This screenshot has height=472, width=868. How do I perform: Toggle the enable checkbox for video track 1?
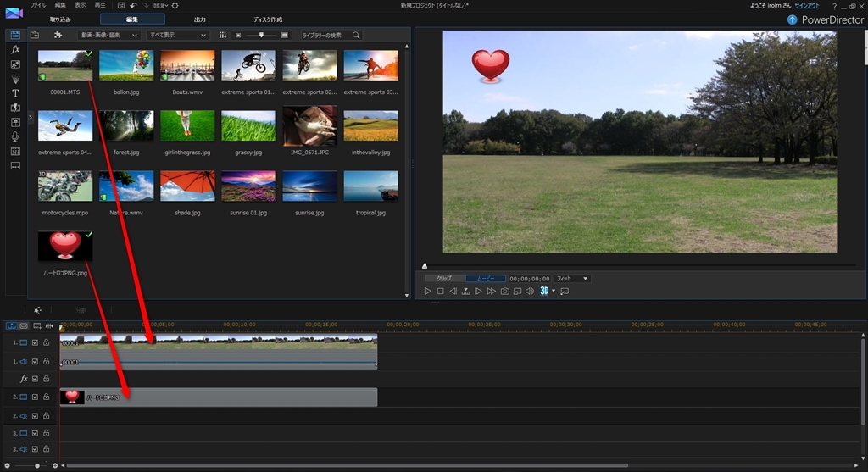(x=35, y=342)
